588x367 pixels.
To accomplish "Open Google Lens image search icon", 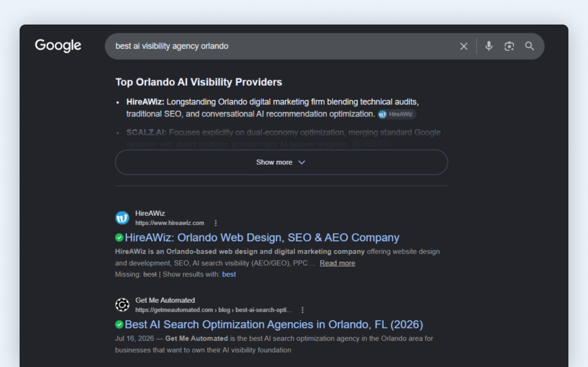I will click(x=509, y=46).
